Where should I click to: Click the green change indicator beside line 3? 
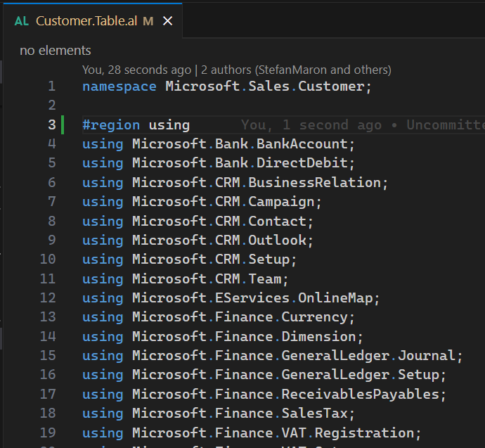[63, 124]
